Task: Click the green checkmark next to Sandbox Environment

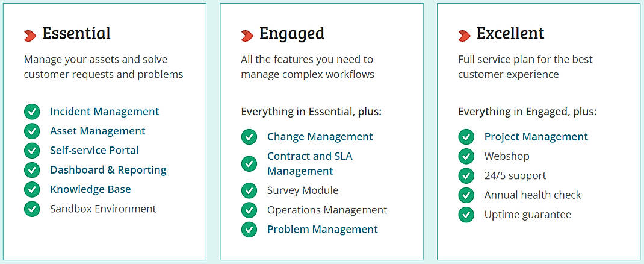Action: pos(32,209)
